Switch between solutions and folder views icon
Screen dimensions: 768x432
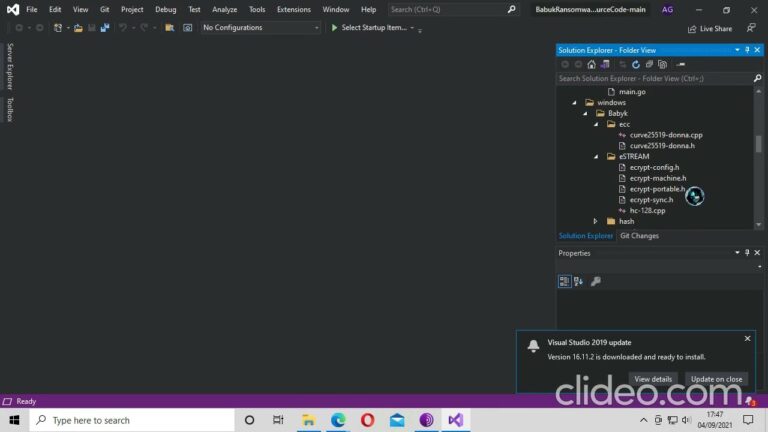click(x=605, y=64)
